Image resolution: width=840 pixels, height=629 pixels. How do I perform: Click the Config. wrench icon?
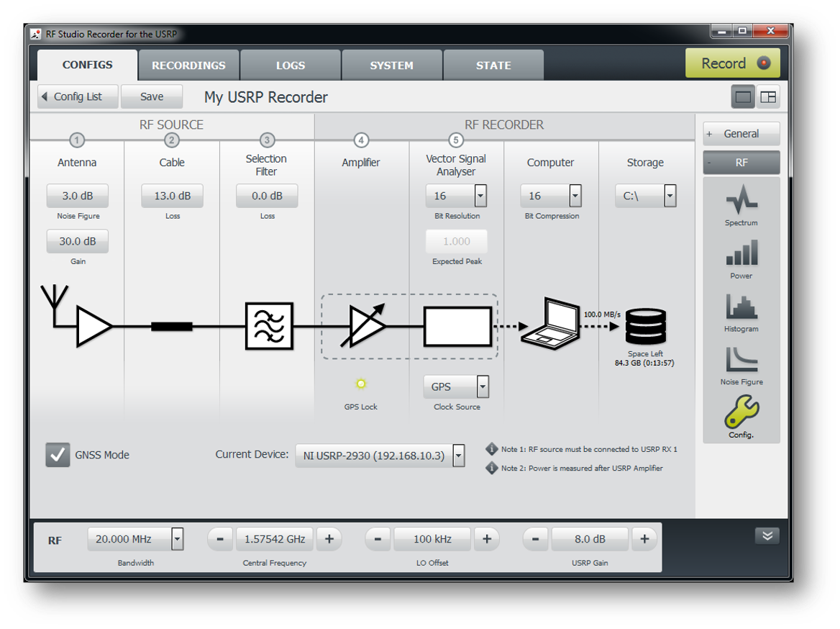(741, 412)
